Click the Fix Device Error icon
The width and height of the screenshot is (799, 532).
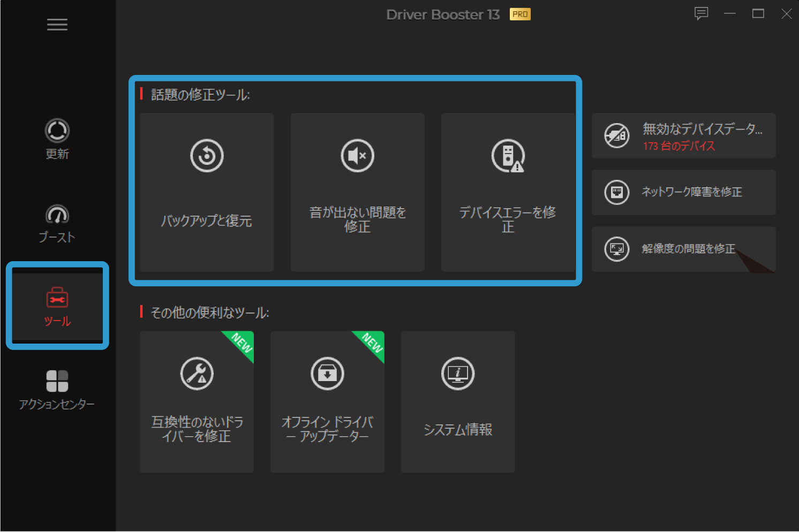[x=508, y=156]
